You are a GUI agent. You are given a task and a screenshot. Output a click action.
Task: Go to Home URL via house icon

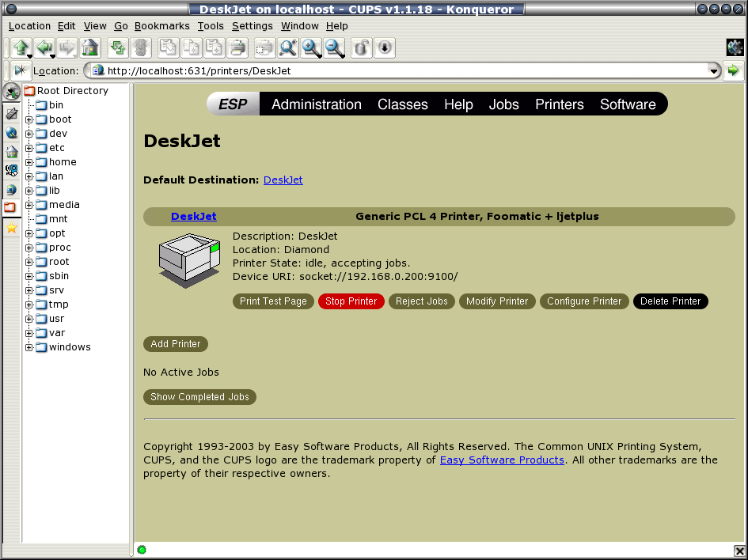point(89,47)
